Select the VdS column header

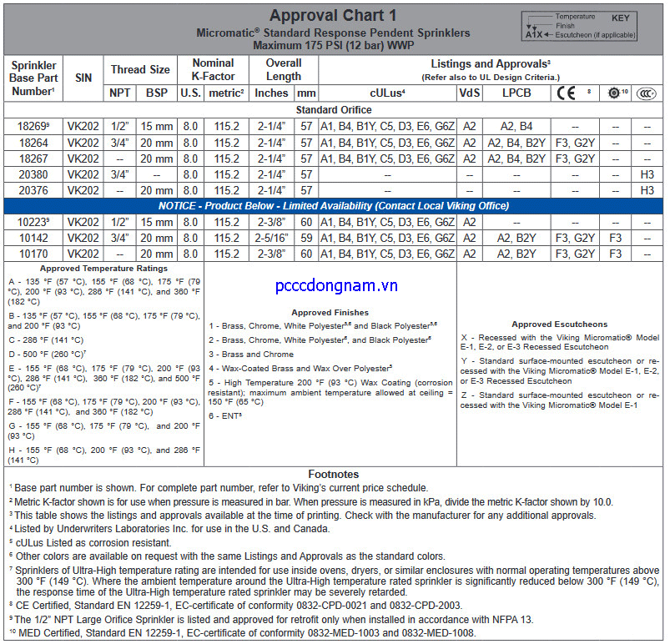pyautogui.click(x=470, y=93)
